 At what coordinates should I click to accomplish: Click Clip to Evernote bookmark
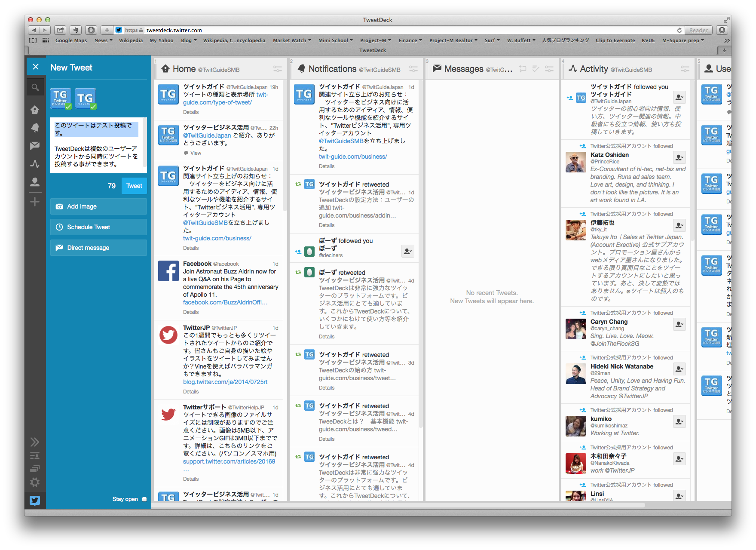[x=615, y=40]
